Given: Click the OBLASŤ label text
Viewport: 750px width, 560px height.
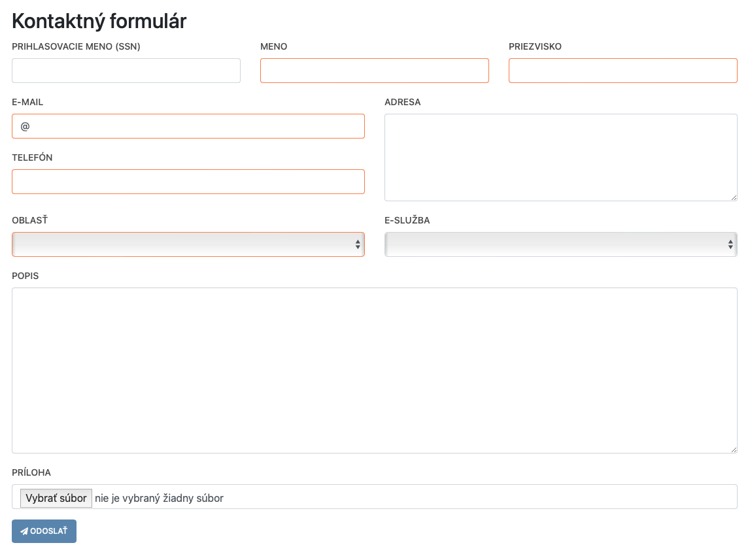Looking at the screenshot, I should point(30,220).
